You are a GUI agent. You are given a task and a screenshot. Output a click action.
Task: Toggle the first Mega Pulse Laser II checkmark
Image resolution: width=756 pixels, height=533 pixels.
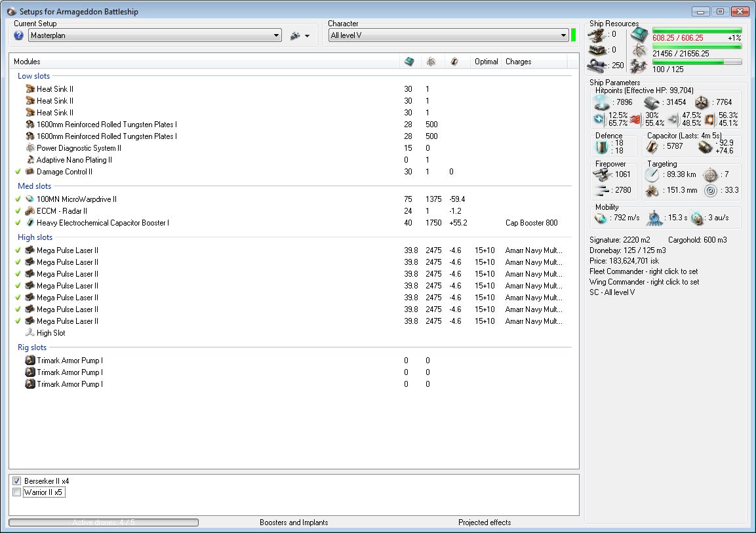click(18, 250)
